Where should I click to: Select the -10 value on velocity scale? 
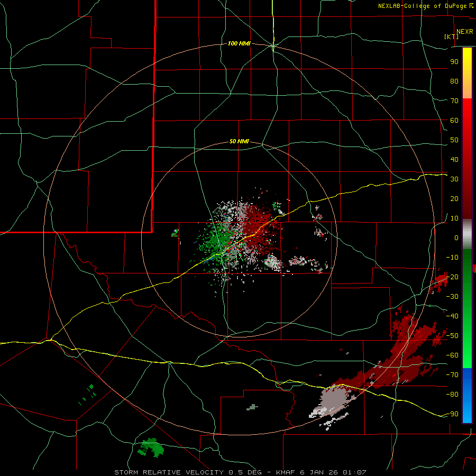[452, 258]
